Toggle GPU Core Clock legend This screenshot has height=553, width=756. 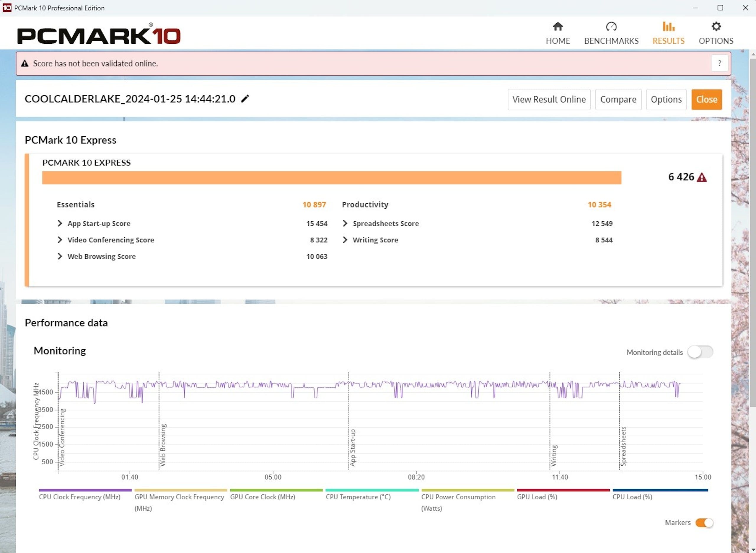coord(276,494)
